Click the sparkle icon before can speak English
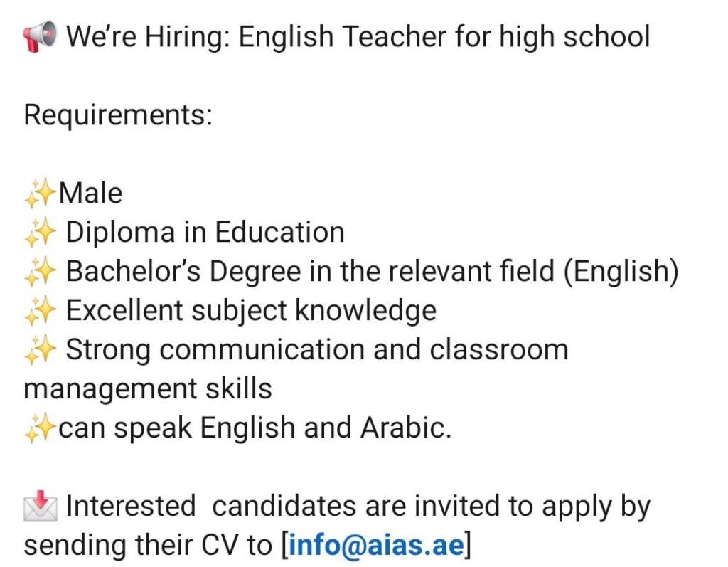Screen dimensions: 728x567 [x=40, y=429]
